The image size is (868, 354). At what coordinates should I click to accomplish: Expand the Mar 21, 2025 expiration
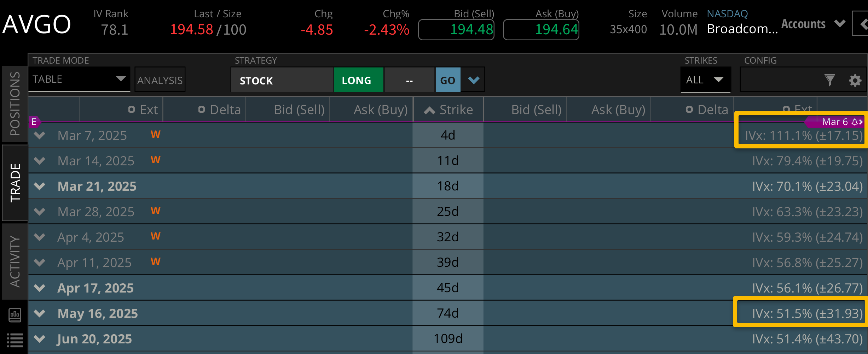click(40, 186)
